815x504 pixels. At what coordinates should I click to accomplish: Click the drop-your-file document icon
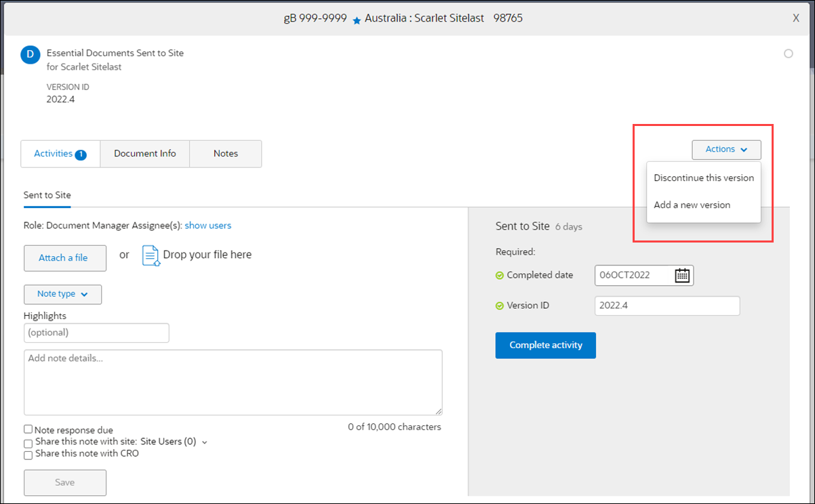[x=151, y=255]
